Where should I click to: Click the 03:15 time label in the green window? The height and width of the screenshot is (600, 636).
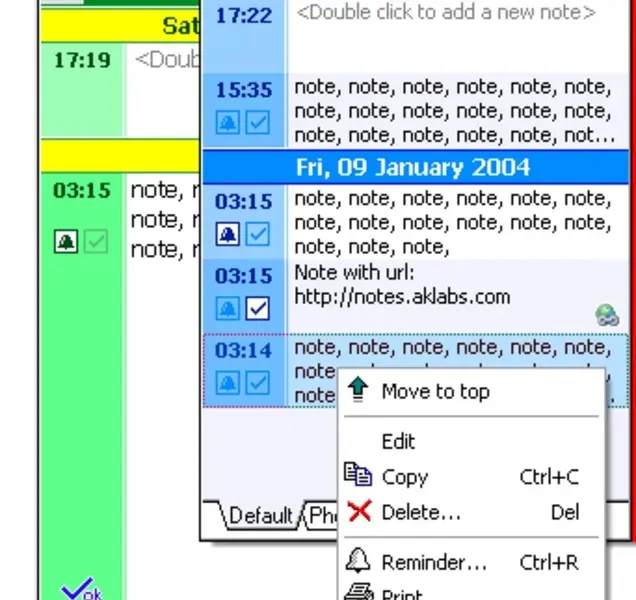[82, 191]
